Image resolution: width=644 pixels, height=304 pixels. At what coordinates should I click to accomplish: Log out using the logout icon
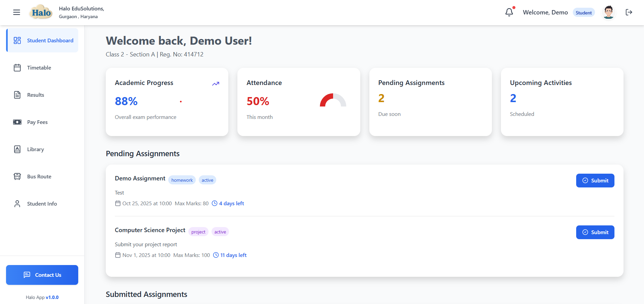point(629,12)
